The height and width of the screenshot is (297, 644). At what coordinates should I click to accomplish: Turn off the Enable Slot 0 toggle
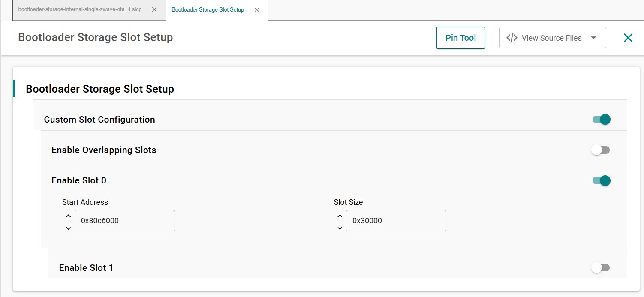click(x=601, y=180)
